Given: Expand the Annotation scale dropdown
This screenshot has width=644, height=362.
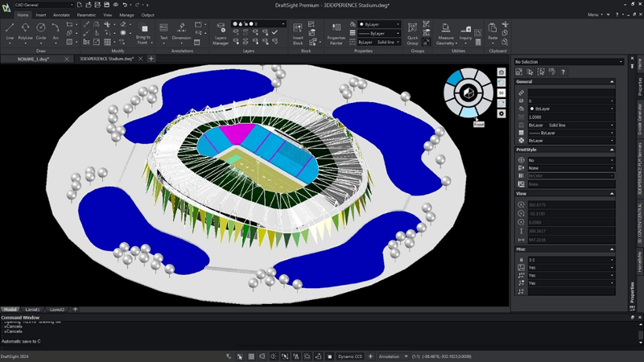Looking at the screenshot, I should tap(394, 356).
